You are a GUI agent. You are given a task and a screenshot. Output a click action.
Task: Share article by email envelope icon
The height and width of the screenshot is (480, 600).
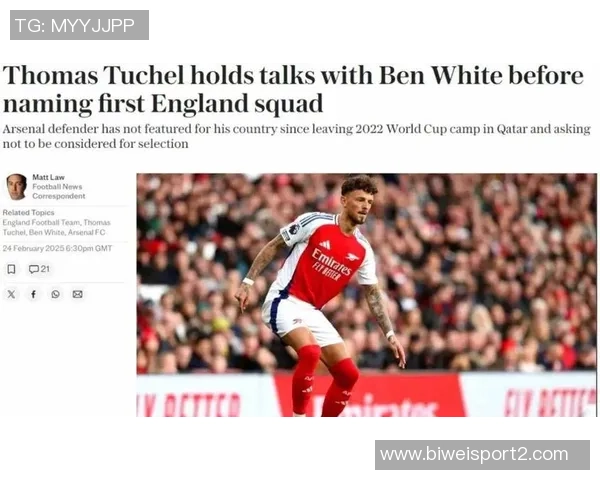(x=77, y=294)
